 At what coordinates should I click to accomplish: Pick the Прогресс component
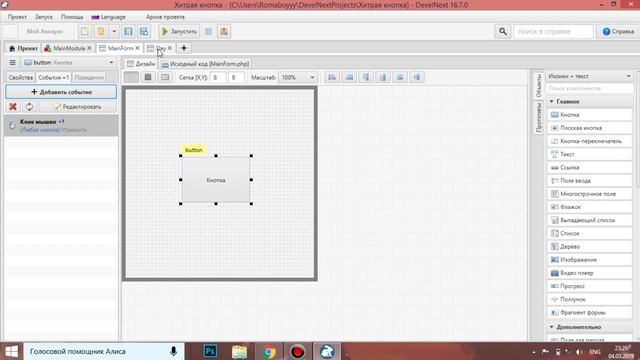click(590, 286)
